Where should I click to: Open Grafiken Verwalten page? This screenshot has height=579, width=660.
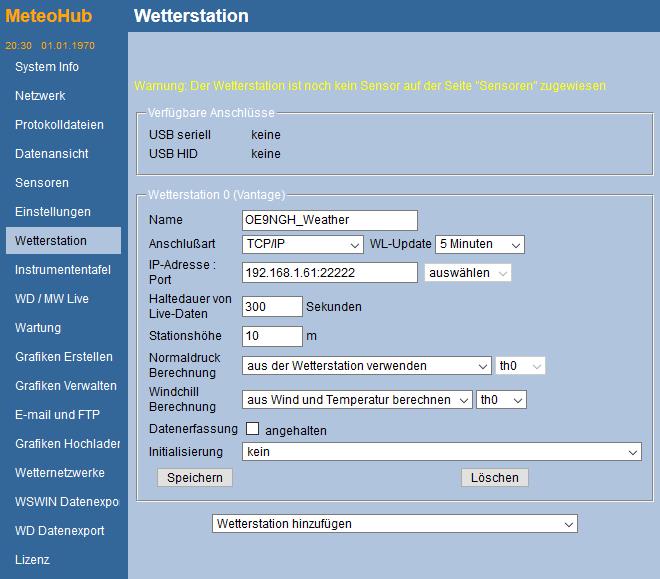(x=66, y=386)
